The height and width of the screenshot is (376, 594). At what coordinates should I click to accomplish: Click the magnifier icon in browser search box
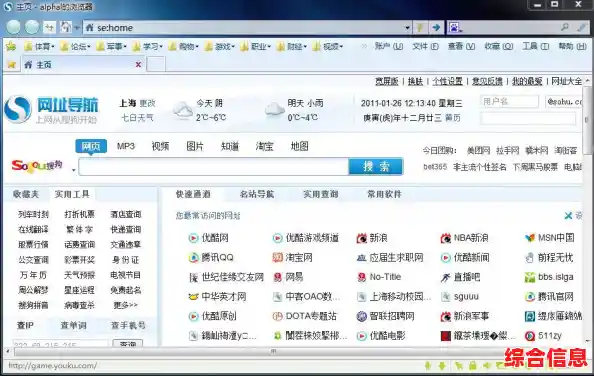564,27
